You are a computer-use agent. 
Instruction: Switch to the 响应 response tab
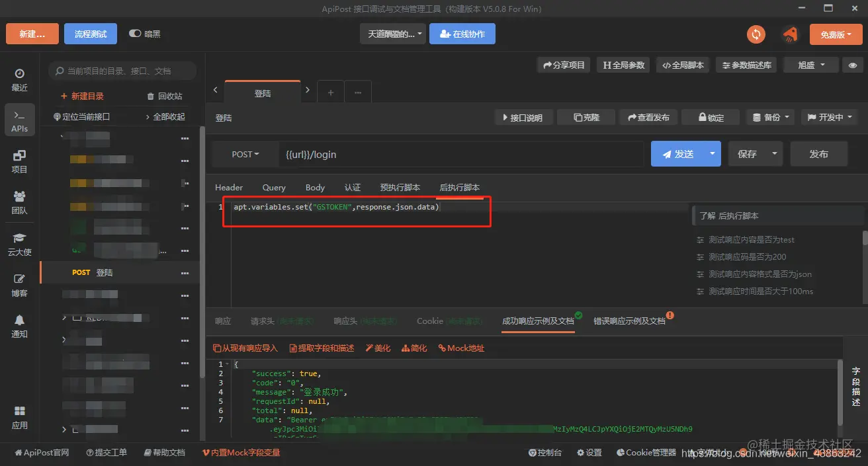tap(223, 321)
